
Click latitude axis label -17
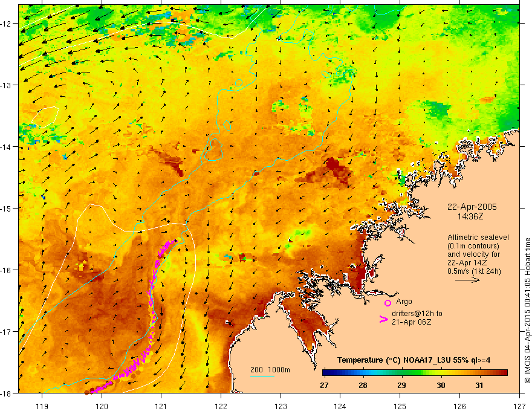click(7, 332)
